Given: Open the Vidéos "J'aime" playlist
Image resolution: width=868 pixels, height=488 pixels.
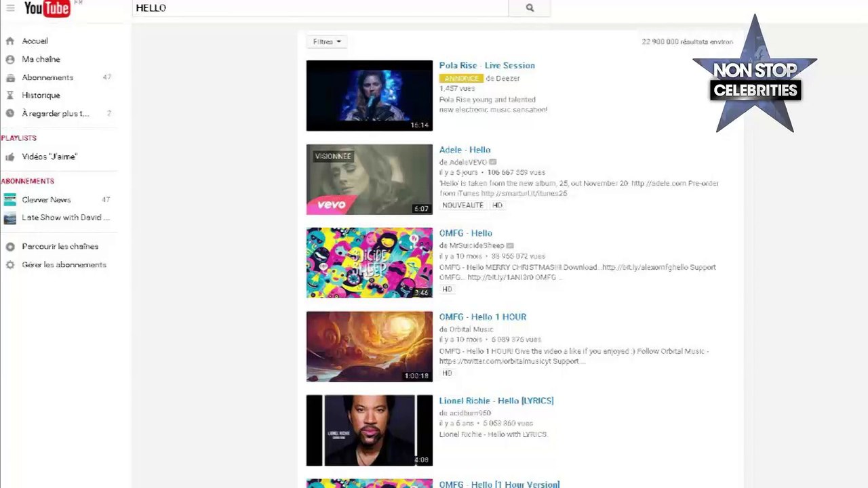Looking at the screenshot, I should click(50, 157).
